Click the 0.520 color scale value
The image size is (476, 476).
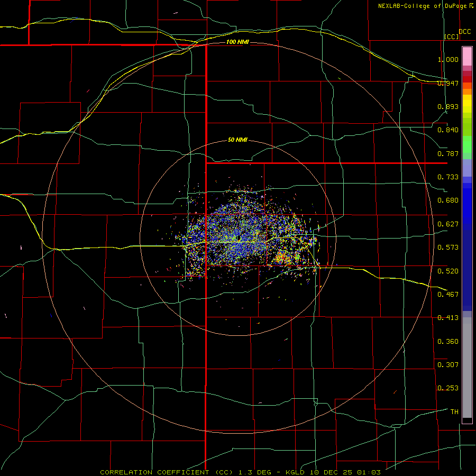[448, 271]
